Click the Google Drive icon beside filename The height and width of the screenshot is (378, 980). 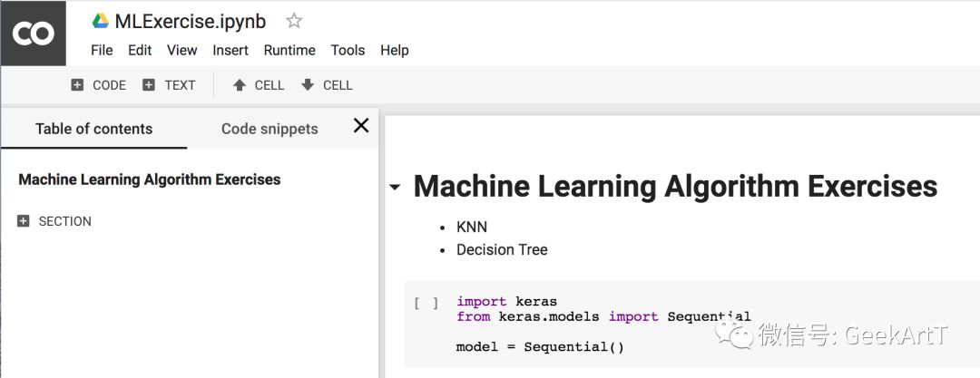(x=101, y=21)
